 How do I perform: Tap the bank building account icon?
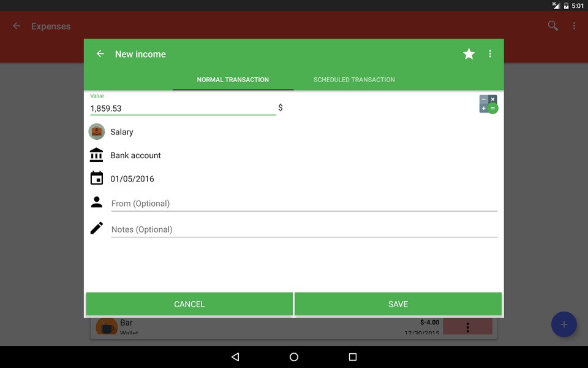(x=96, y=155)
